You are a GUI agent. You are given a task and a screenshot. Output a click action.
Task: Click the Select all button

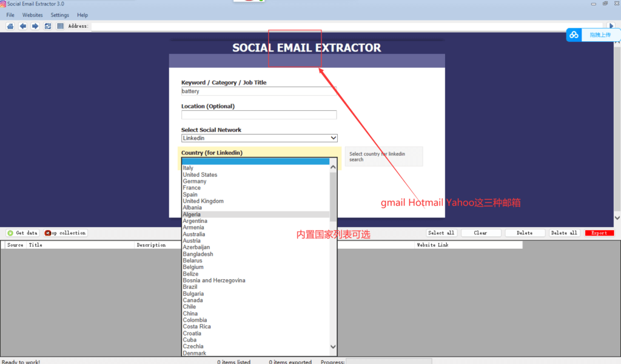441,233
